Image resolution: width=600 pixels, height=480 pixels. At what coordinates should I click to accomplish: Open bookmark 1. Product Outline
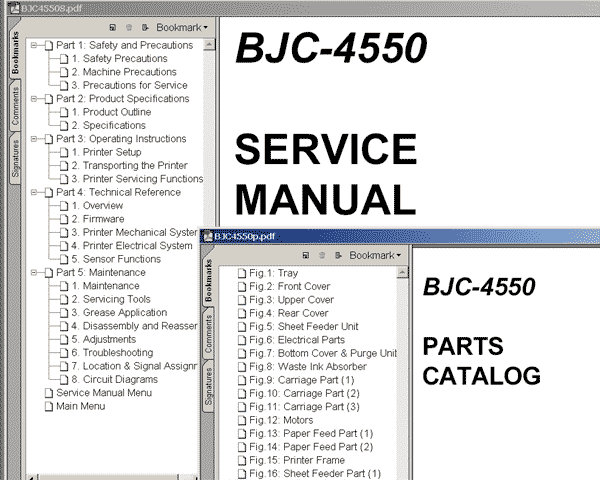tap(111, 112)
